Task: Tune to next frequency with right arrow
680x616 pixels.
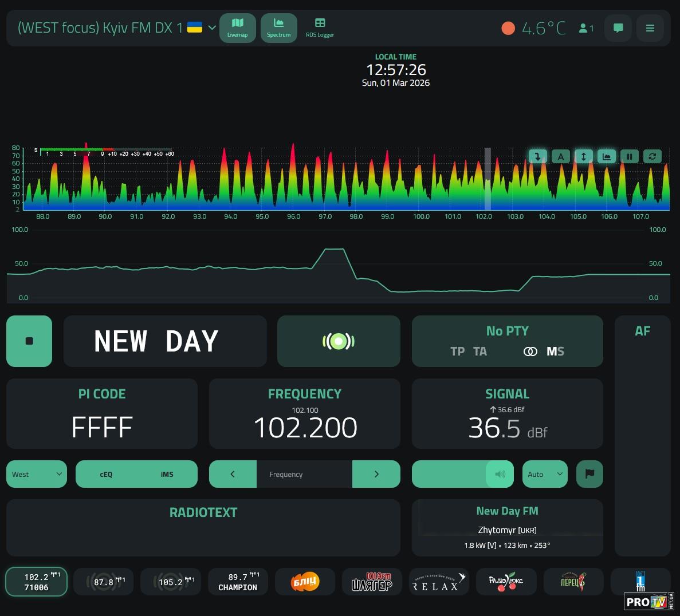Action: point(376,474)
